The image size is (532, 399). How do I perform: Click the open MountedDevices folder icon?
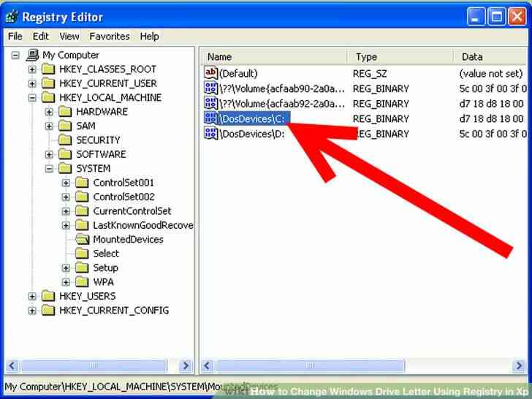(83, 240)
